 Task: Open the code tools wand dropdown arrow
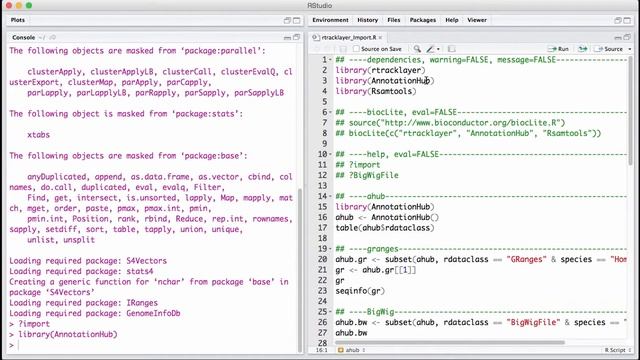(x=438, y=49)
